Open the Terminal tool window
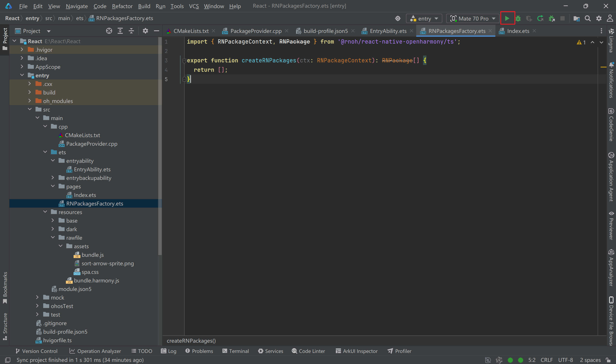 tap(235, 351)
